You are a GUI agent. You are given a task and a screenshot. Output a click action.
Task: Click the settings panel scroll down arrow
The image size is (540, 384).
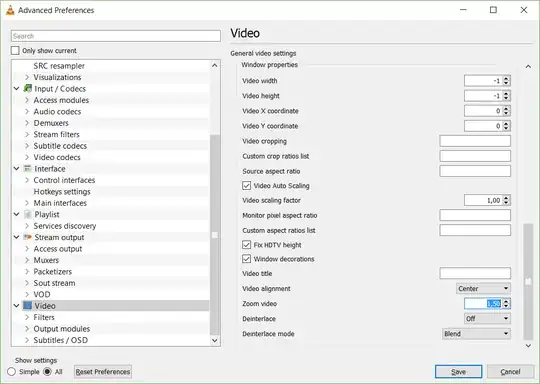click(x=528, y=345)
